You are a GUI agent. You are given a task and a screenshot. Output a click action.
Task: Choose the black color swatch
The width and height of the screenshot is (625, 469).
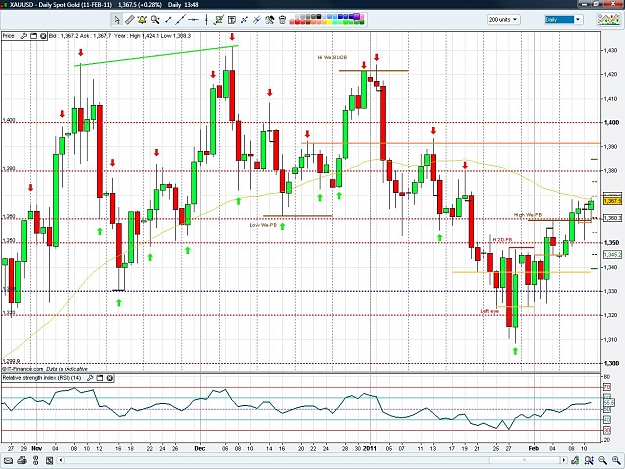coord(318,17)
